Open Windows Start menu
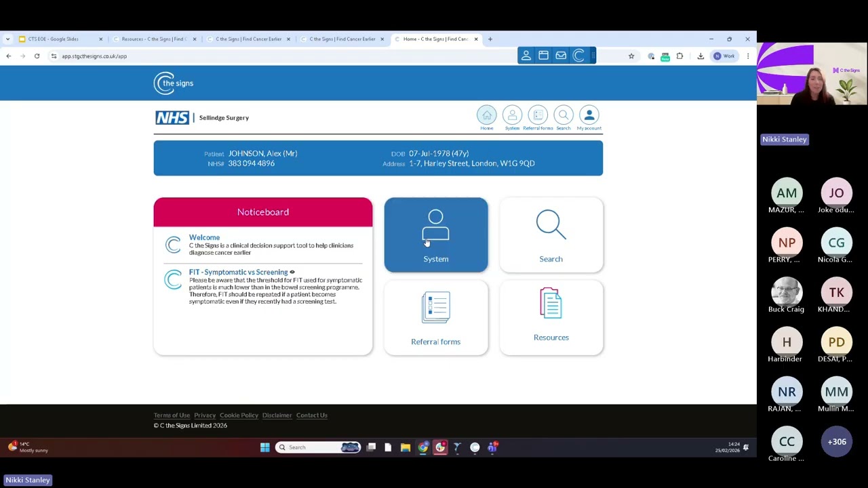The width and height of the screenshot is (868, 488). (x=264, y=447)
